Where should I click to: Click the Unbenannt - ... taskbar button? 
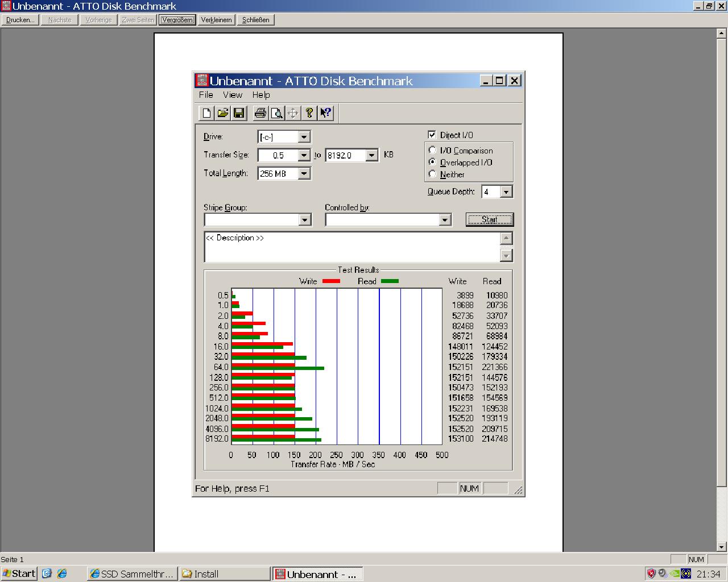point(317,574)
